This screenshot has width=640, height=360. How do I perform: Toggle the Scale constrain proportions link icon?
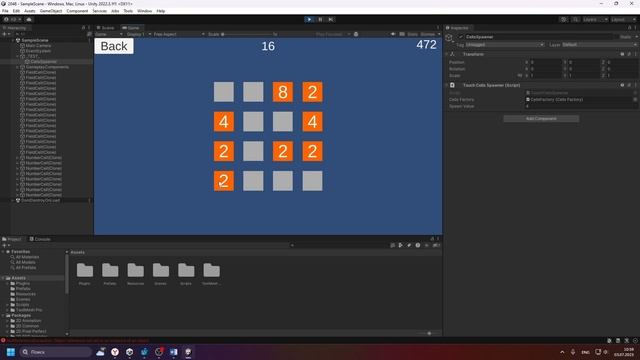pos(520,76)
